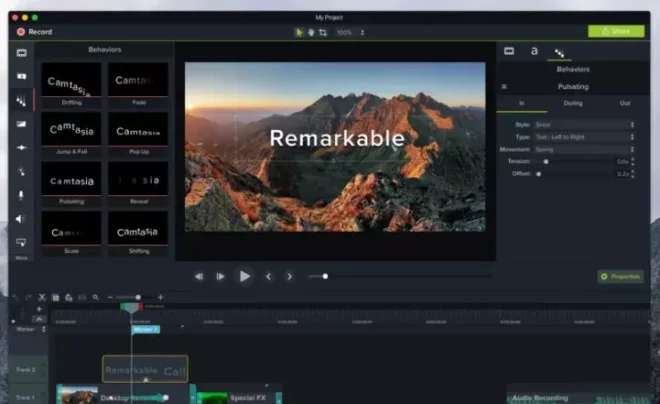Remove the Pulsating behavior with the X
660x404 pixels.
click(x=504, y=87)
